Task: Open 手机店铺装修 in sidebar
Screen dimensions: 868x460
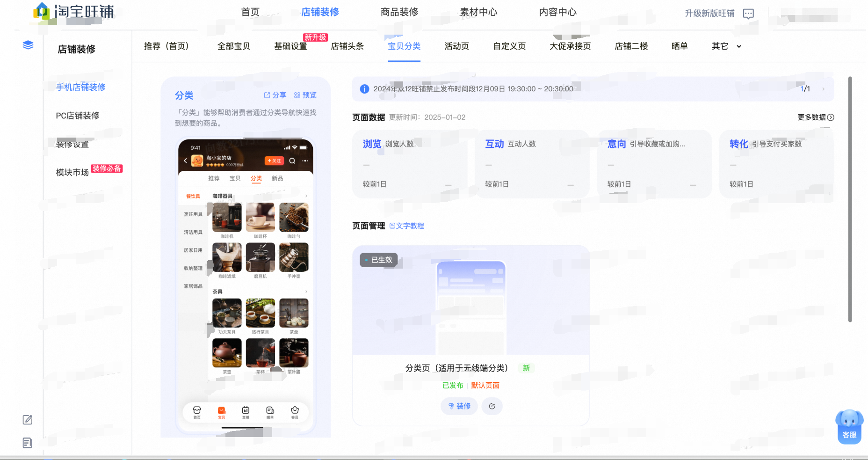Action: click(x=80, y=87)
